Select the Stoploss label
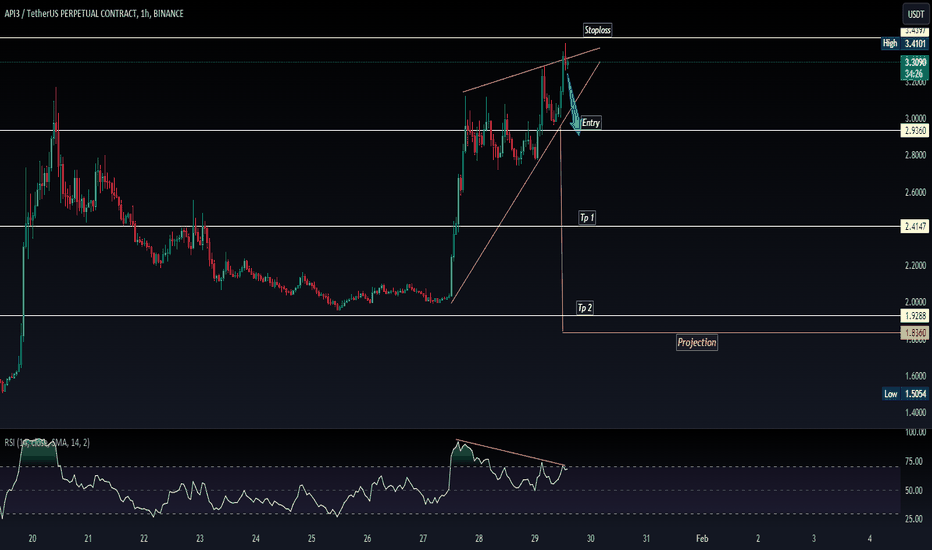Viewport: 932px width, 550px height. (x=597, y=30)
